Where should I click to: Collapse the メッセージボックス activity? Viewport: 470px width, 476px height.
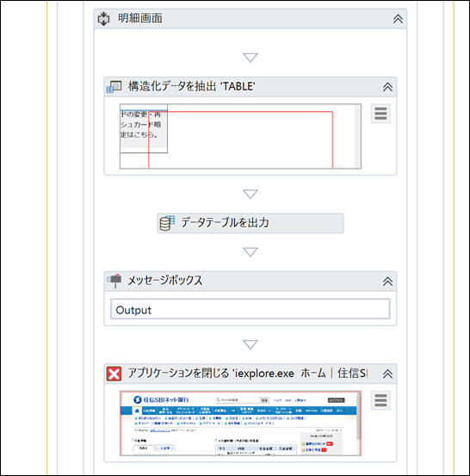click(387, 281)
